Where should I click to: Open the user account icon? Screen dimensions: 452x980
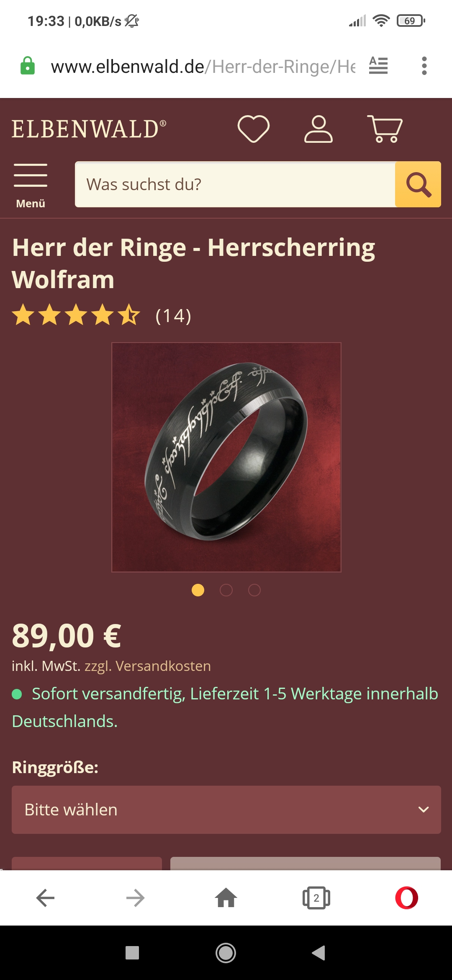coord(318,129)
